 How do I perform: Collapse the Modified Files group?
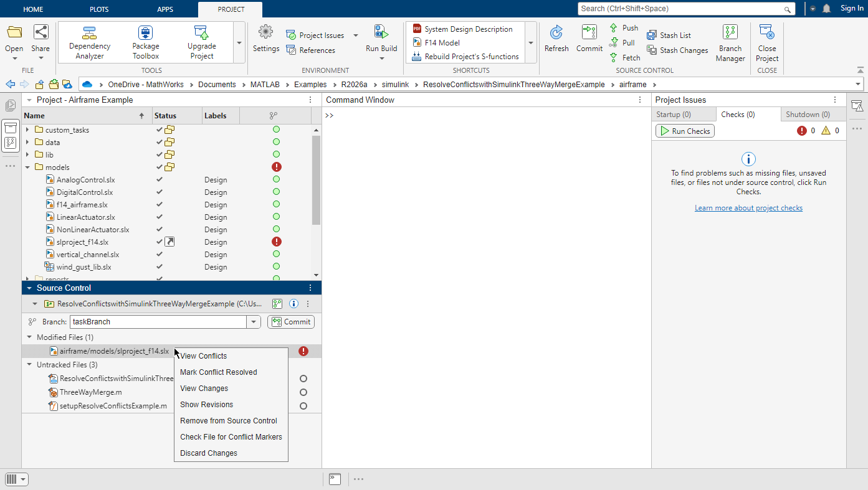click(x=29, y=337)
